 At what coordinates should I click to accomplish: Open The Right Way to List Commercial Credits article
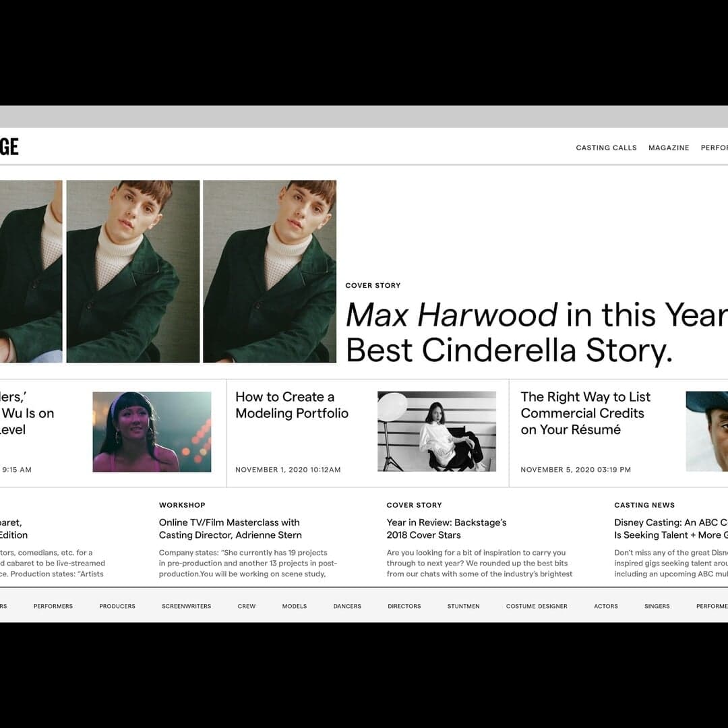[585, 413]
